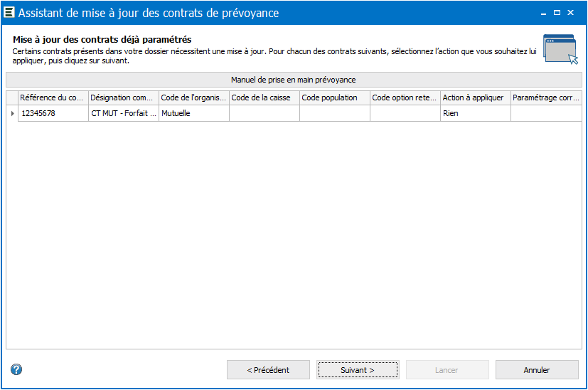This screenshot has width=588, height=390.
Task: Cancel the wizard with Annuler
Action: click(537, 370)
